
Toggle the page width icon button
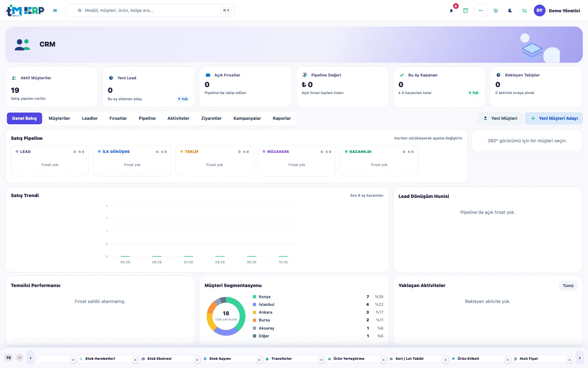click(x=481, y=11)
